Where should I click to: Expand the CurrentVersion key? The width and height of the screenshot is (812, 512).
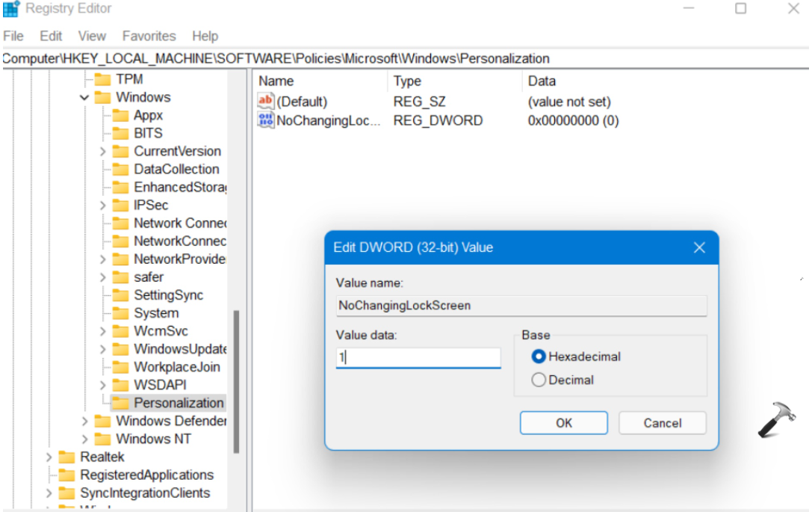pos(102,152)
